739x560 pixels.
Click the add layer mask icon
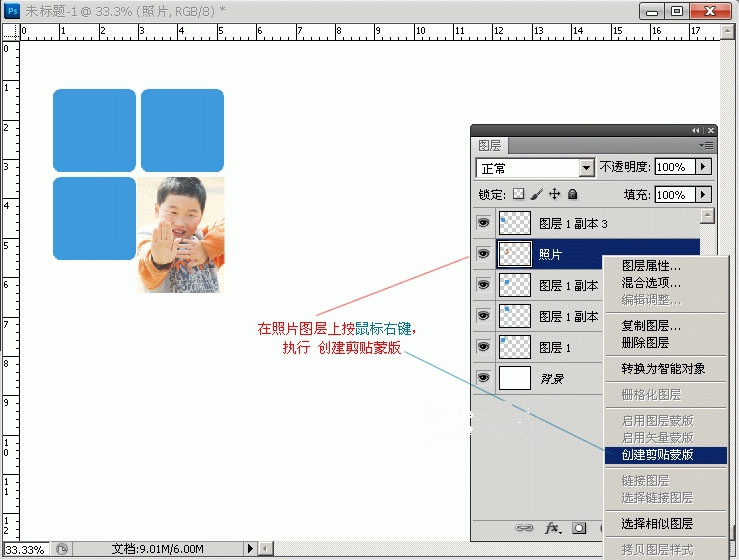(x=579, y=528)
